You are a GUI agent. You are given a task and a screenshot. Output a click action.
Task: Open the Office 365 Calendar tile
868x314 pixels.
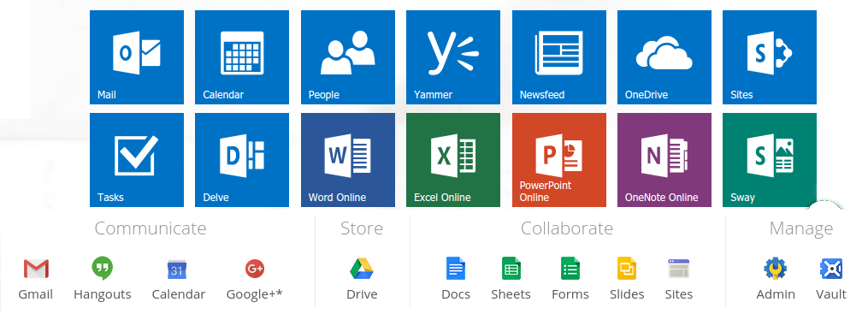(242, 57)
